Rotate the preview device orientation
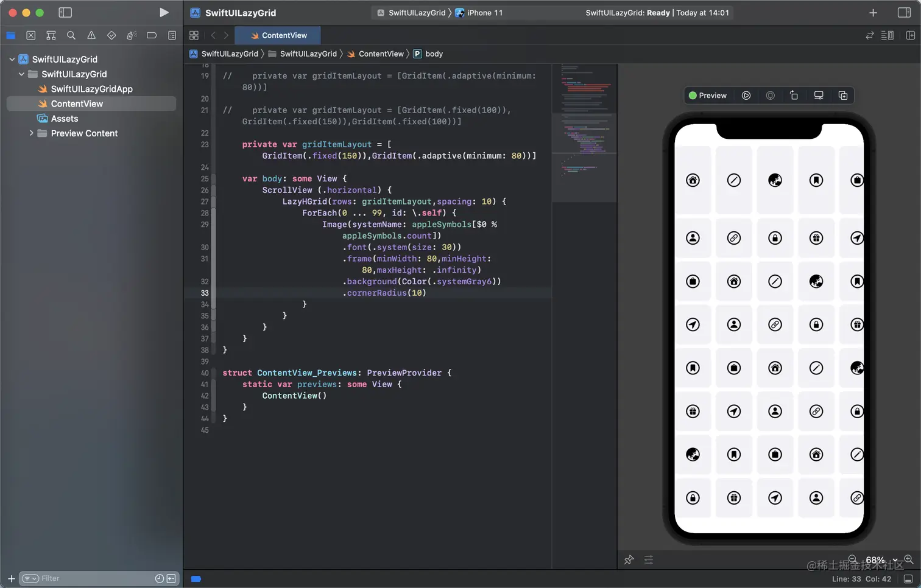The height and width of the screenshot is (588, 921). click(x=794, y=96)
